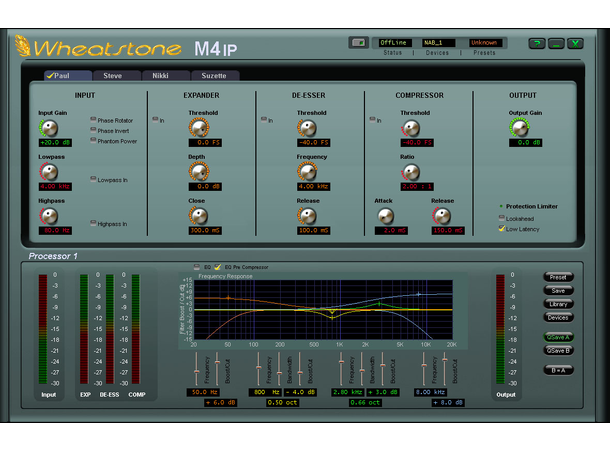The image size is (610, 450).
Task: Enable the Lowpass In checkbox
Action: coord(93,179)
